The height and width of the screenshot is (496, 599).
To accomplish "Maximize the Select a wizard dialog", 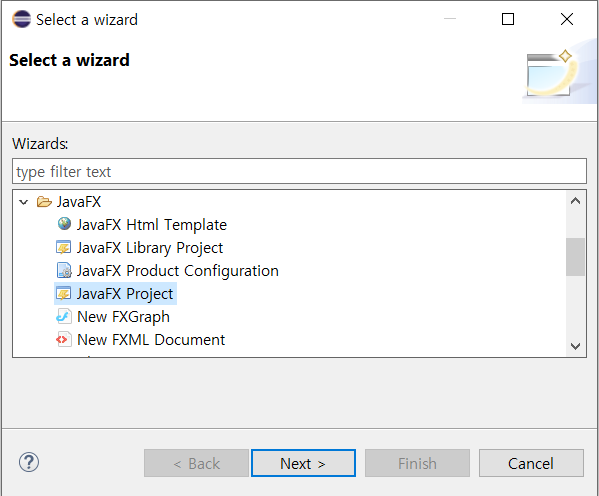I will pos(508,19).
